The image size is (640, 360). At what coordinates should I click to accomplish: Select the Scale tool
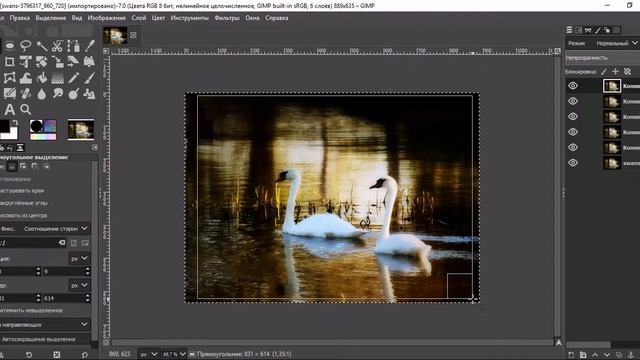tap(58, 62)
